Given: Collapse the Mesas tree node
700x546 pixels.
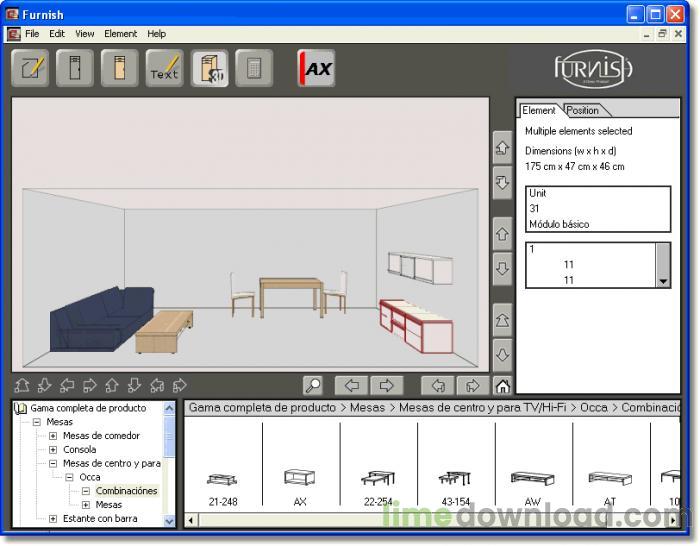Looking at the screenshot, I should coord(37,422).
